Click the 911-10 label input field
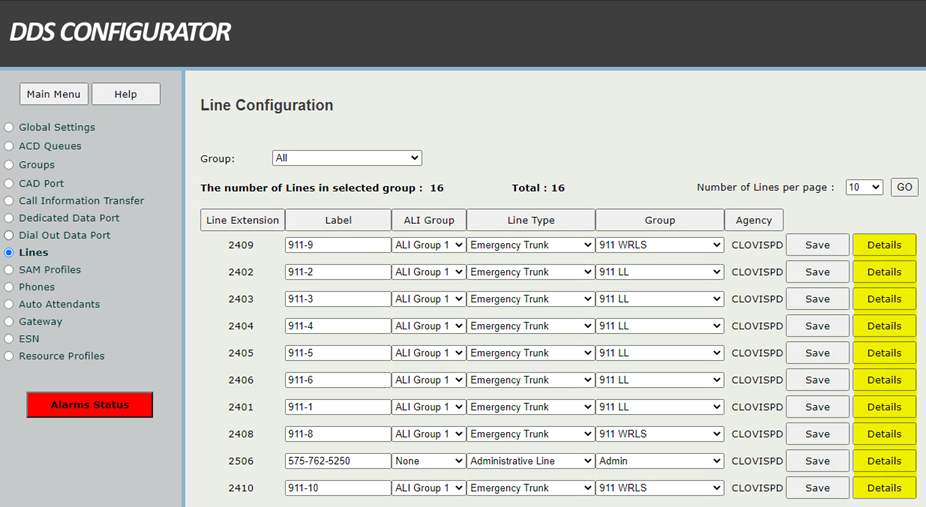926x507 pixels. tap(338, 488)
